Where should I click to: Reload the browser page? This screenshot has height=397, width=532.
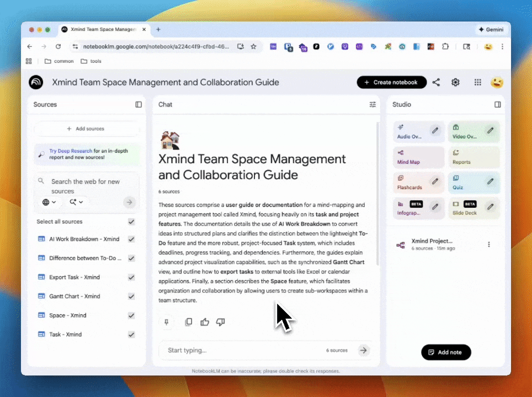pos(58,46)
